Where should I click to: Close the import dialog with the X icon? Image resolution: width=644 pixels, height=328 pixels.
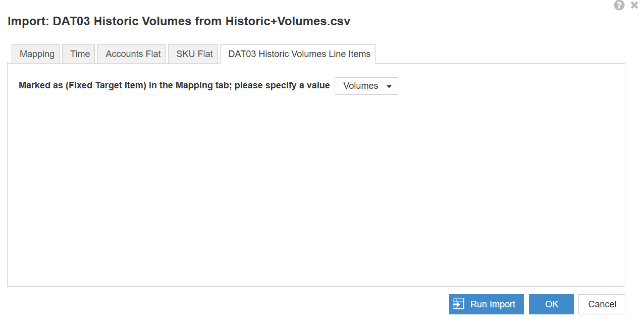tap(634, 5)
